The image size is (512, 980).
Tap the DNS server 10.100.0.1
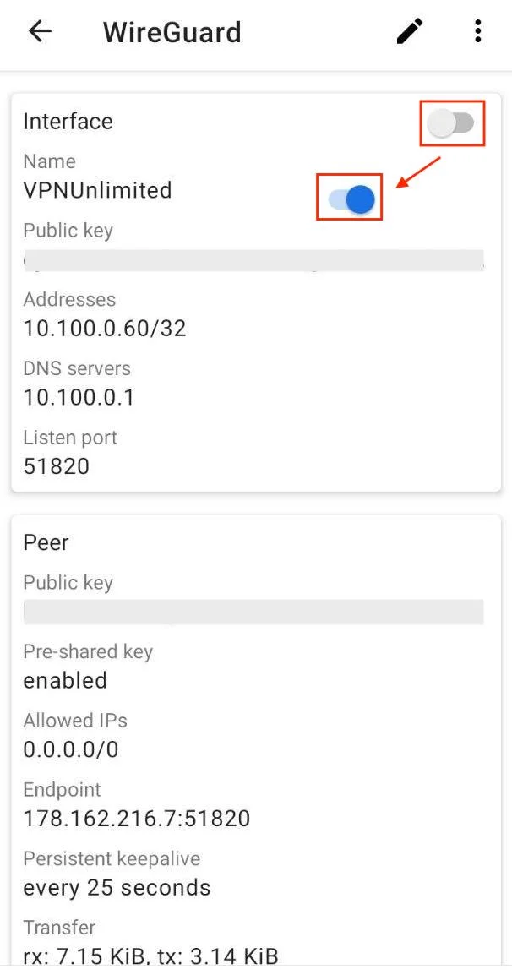tap(79, 397)
